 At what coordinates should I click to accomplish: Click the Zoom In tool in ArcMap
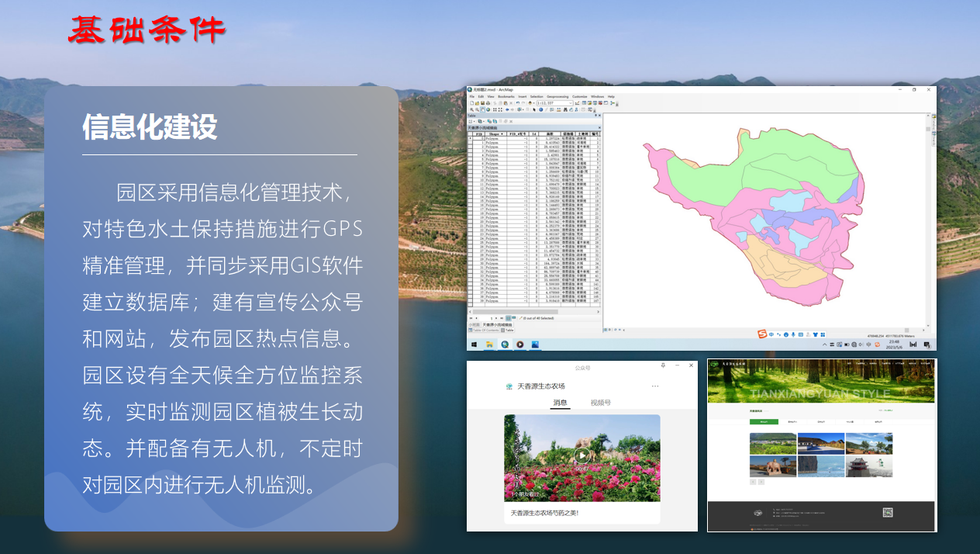[471, 109]
